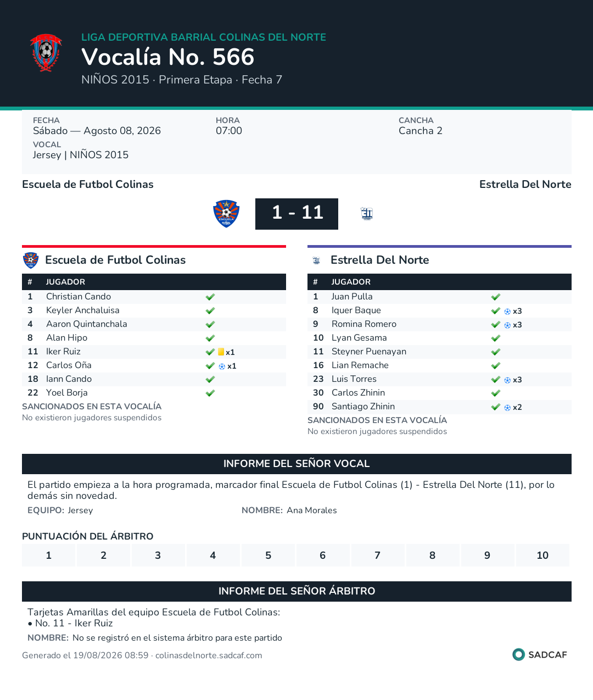This screenshot has width=593, height=700.
Task: Click Escuela de Futbol Colinas shield beside score
Action: click(x=226, y=214)
